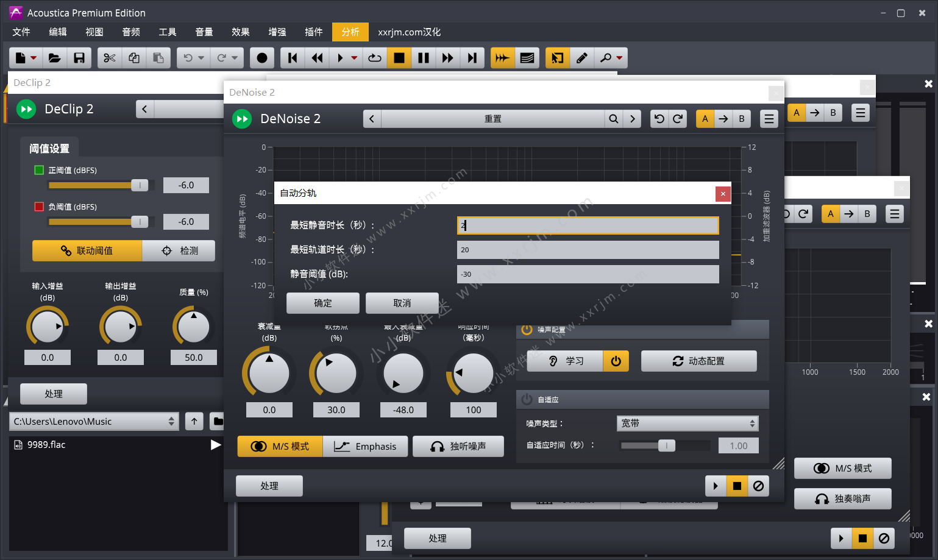
Task: Toggle the Emphasis button
Action: pyautogui.click(x=365, y=446)
